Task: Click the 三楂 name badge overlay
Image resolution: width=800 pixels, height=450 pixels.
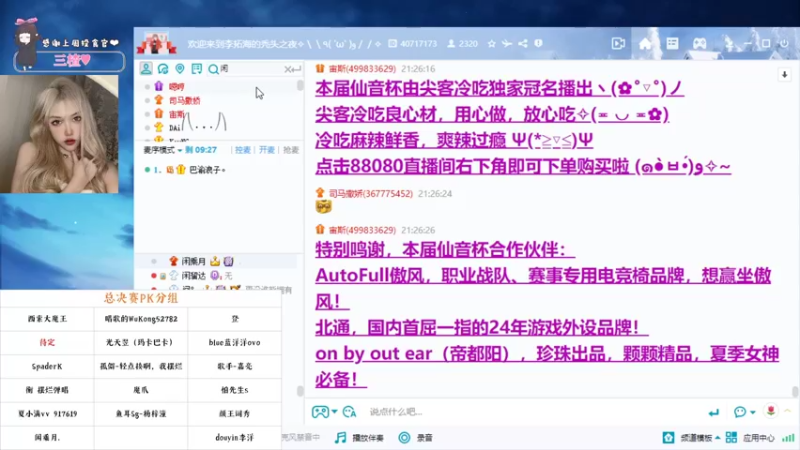Action: coord(69,61)
